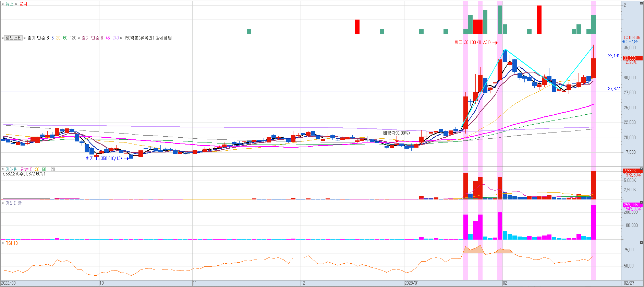Click the RSI 18 indicator label
Viewport: 644px width, 287px height.
[12, 243]
